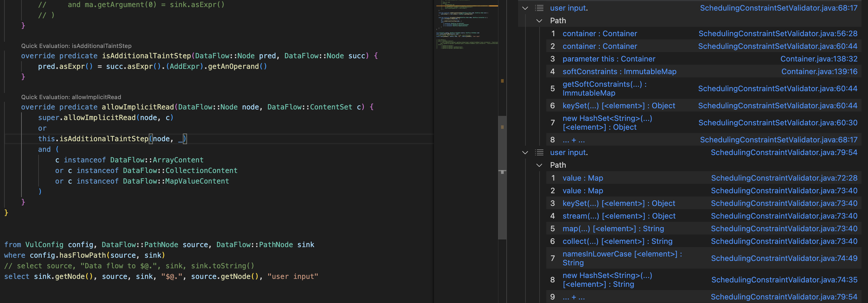Run Quick Evaluation: isAdditionalTaintStep code lens
868x303 pixels.
tap(76, 46)
